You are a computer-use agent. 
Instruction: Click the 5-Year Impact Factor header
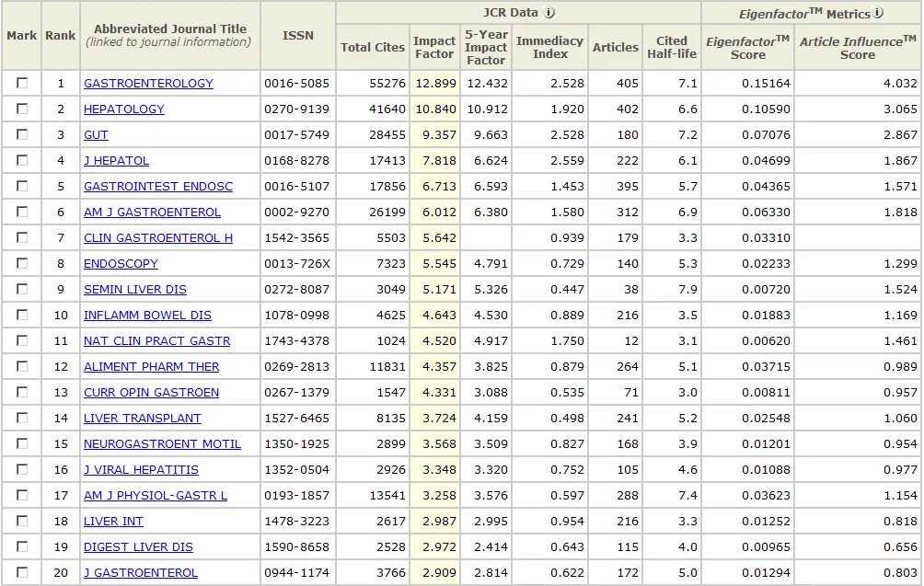486,47
